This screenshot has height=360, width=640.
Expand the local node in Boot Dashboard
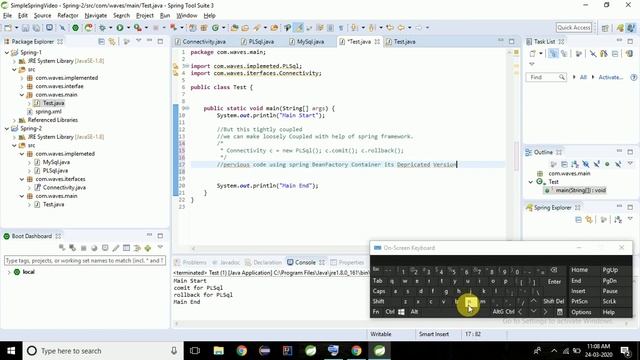point(9,272)
